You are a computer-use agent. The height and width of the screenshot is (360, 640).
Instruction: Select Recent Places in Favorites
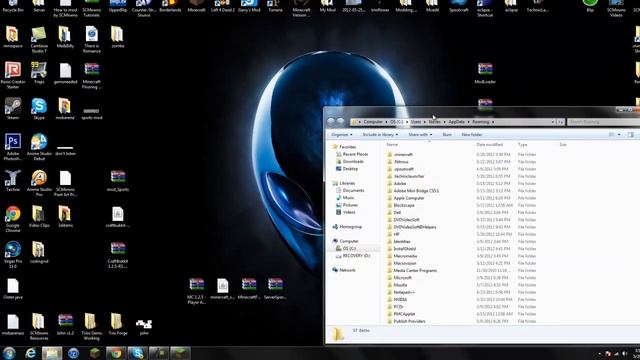coord(351,154)
